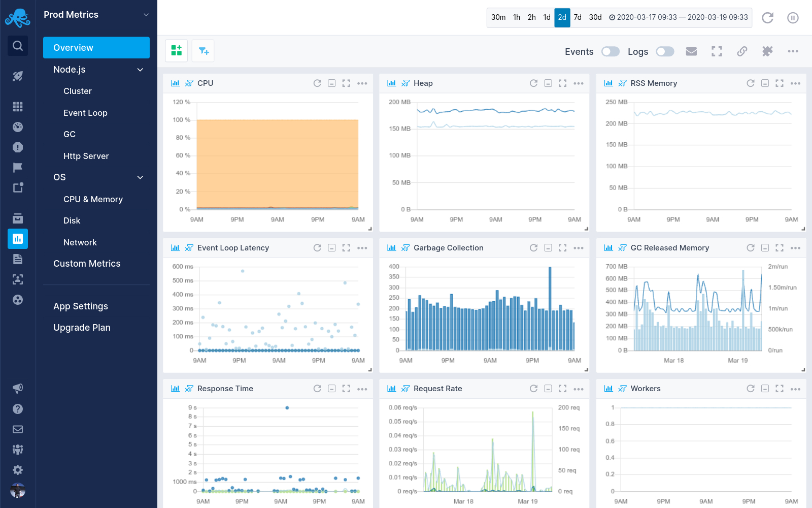The height and width of the screenshot is (508, 812).
Task: Click the copy link icon in toolbar
Action: [x=742, y=51]
